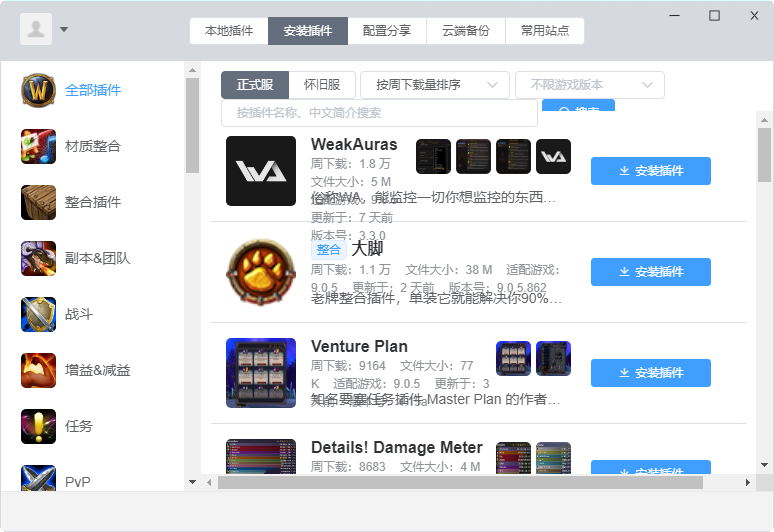The width and height of the screenshot is (774, 532).
Task: Maximize the application window
Action: tap(714, 16)
